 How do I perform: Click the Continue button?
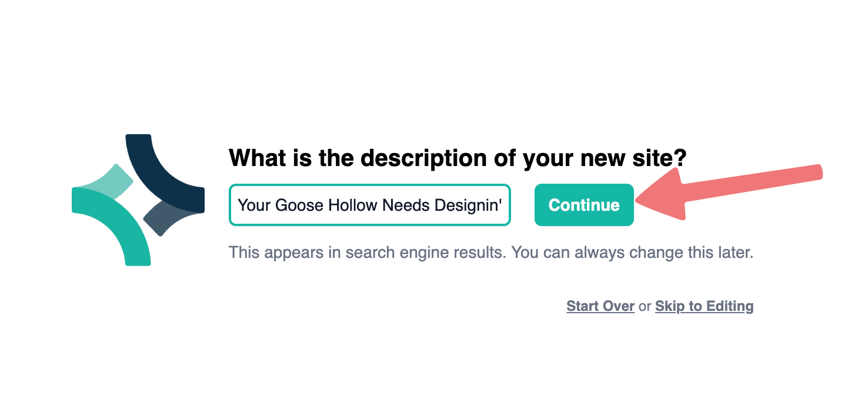pyautogui.click(x=584, y=205)
